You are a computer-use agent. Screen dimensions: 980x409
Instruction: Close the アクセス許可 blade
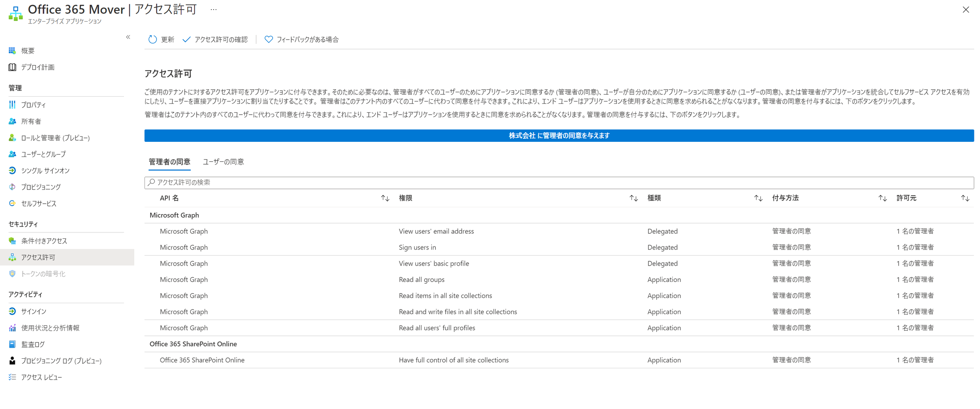[966, 10]
